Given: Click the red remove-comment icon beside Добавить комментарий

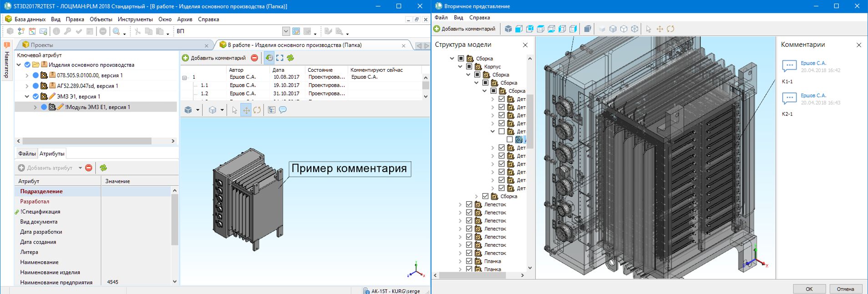Looking at the screenshot, I should point(254,58).
